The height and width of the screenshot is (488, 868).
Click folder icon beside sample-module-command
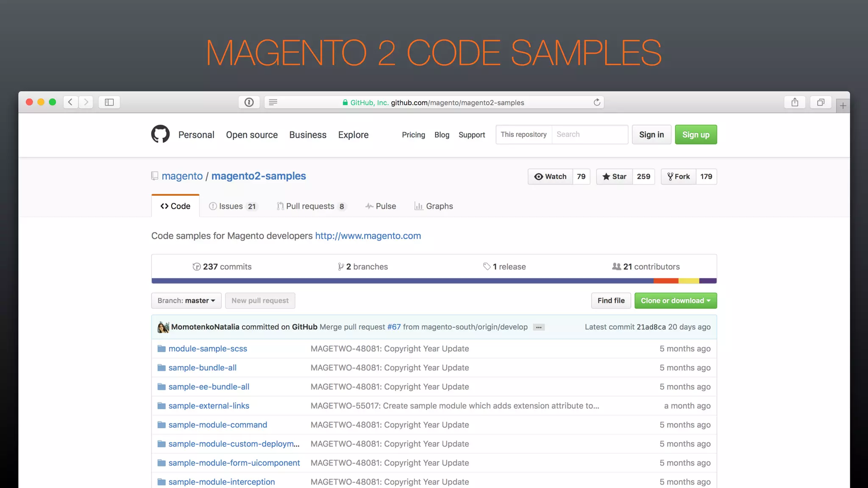click(x=161, y=425)
